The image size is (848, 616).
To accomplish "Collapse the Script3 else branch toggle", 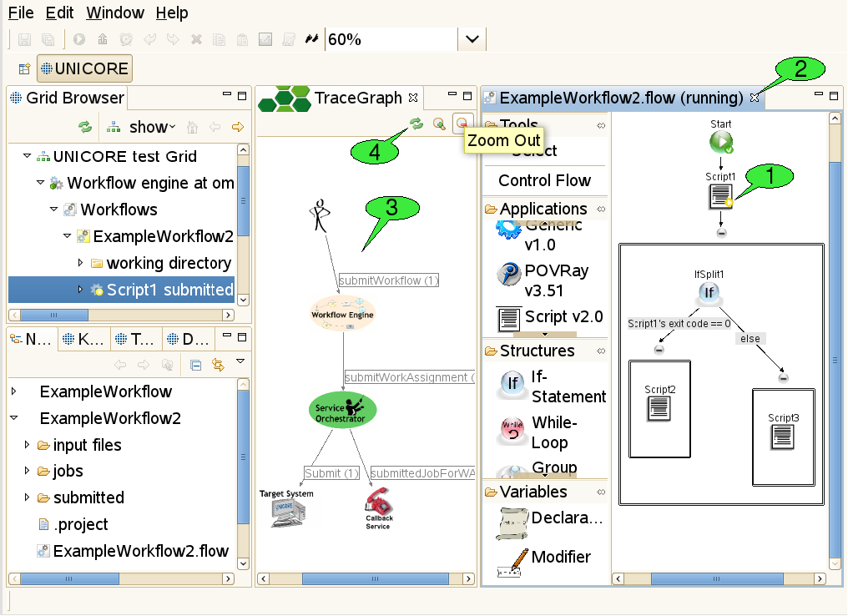I will click(783, 378).
